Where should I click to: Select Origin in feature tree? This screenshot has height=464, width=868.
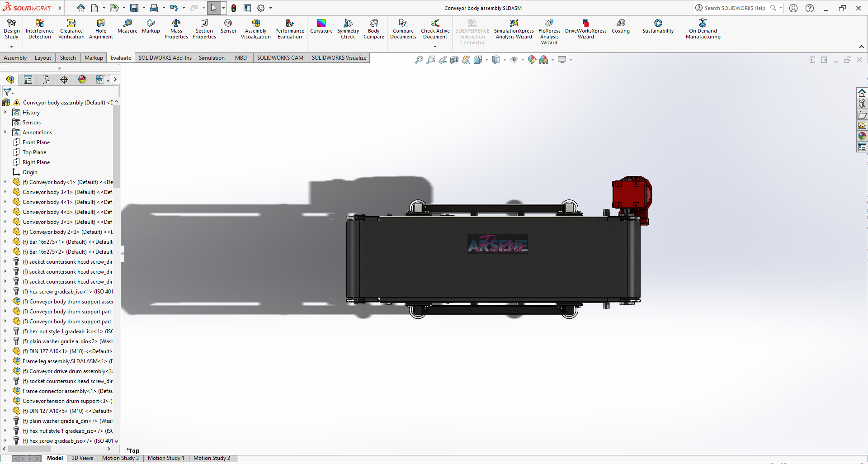(x=30, y=172)
